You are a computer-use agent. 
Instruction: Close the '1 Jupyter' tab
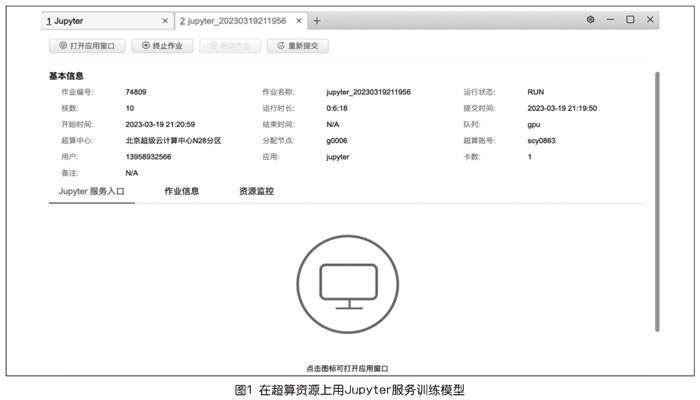click(x=165, y=20)
